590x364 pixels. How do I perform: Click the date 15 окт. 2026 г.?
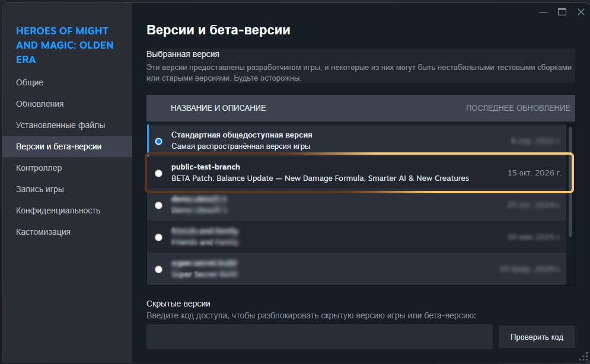click(534, 173)
